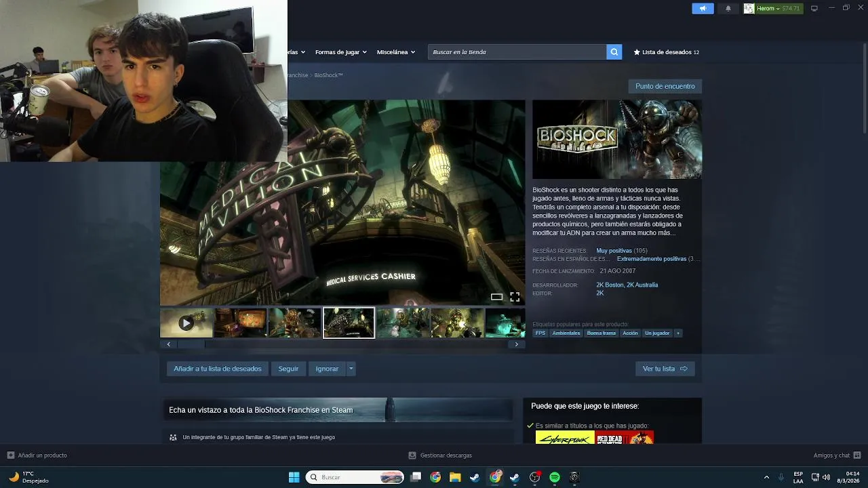
Task: Click the Ignorar button
Action: pyautogui.click(x=327, y=369)
